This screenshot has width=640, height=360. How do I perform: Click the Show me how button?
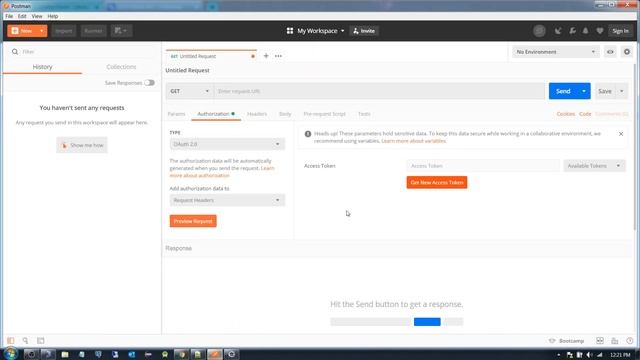click(82, 145)
